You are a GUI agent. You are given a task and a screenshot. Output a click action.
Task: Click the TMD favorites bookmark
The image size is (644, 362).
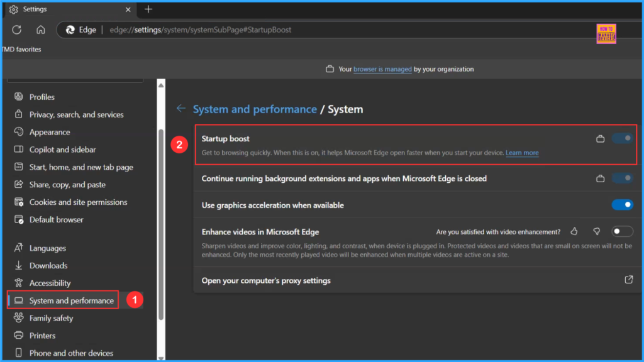click(x=21, y=49)
